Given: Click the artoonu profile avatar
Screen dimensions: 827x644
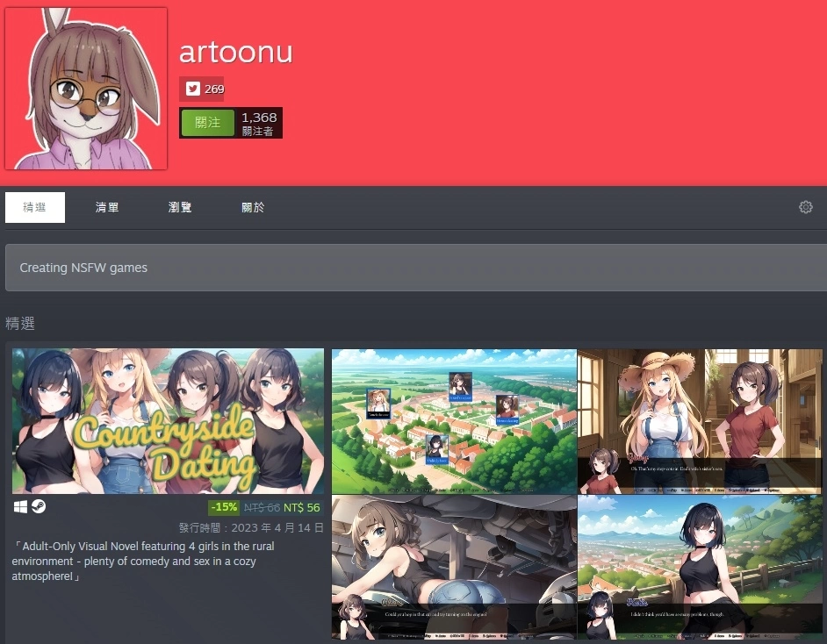Looking at the screenshot, I should coord(86,89).
